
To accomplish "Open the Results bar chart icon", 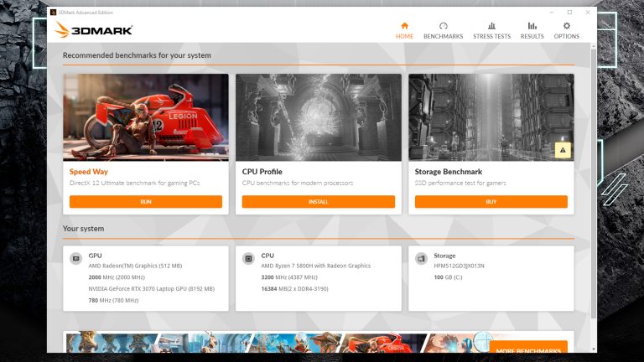I will [x=532, y=26].
